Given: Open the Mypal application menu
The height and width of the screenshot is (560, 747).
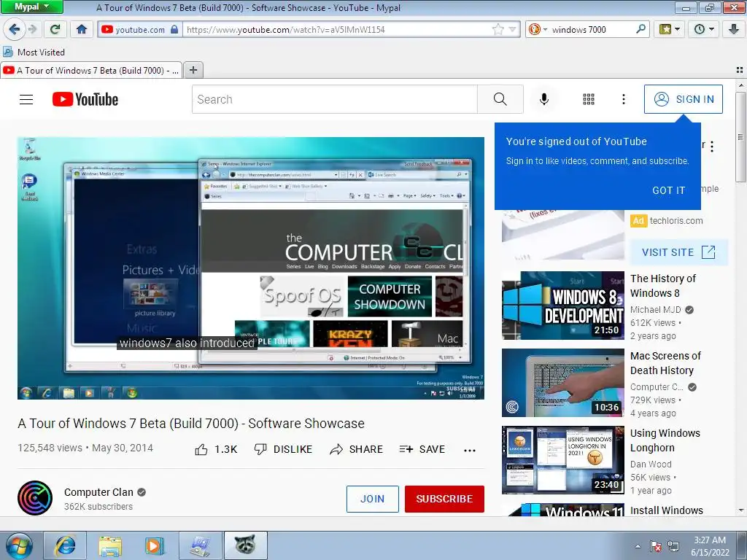Looking at the screenshot, I should (x=31, y=7).
